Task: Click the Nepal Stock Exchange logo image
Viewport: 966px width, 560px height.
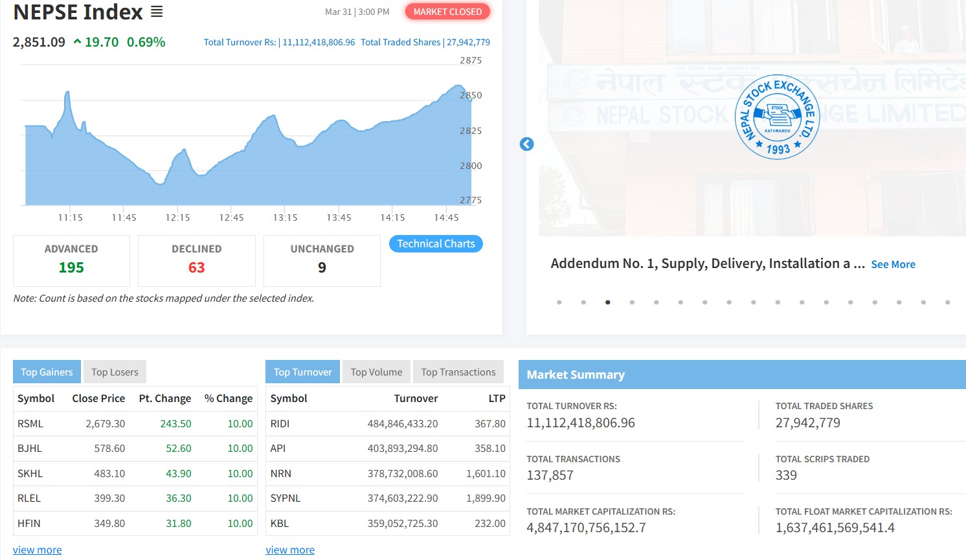Action: point(777,117)
